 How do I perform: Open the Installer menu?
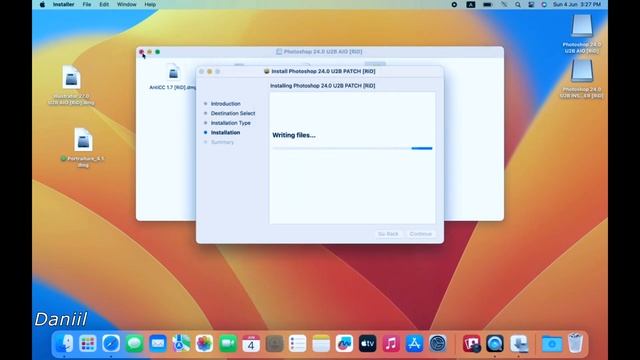[63, 4]
